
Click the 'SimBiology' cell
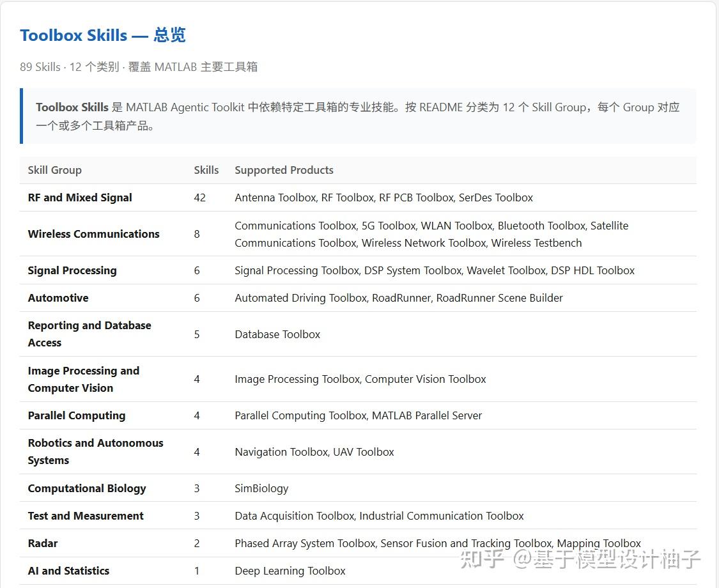(261, 488)
